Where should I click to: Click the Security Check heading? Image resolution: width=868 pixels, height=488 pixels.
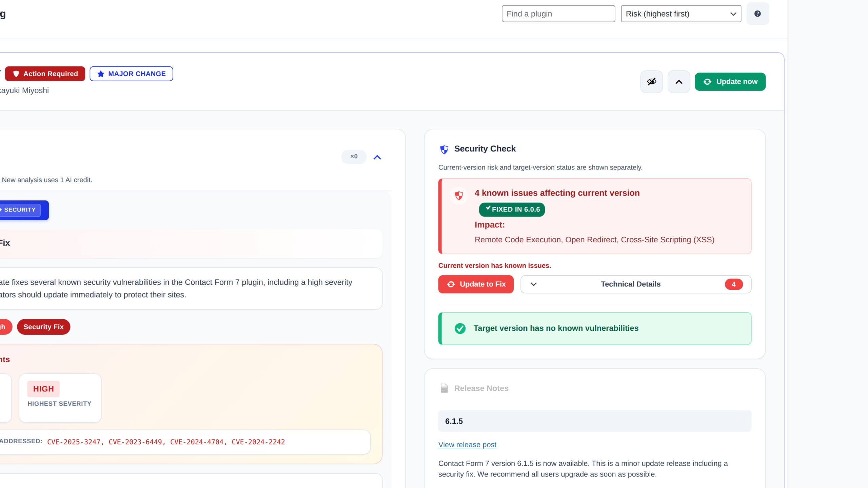(485, 148)
